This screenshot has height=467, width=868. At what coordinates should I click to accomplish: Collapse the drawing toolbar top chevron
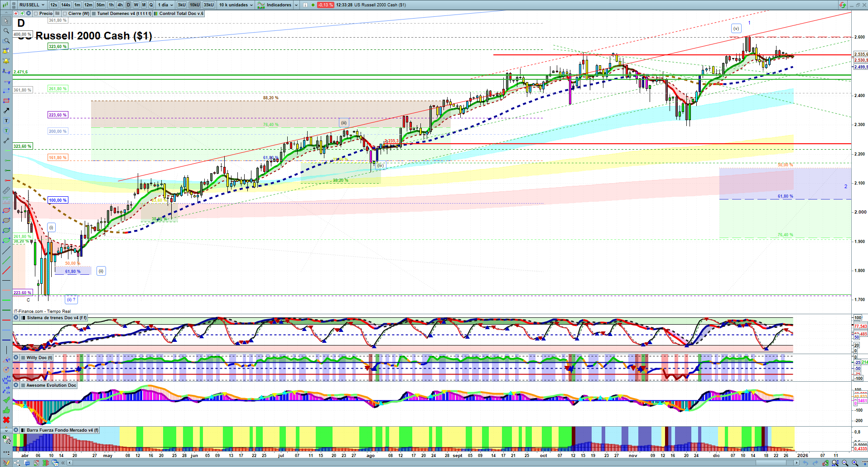[x=6, y=12]
